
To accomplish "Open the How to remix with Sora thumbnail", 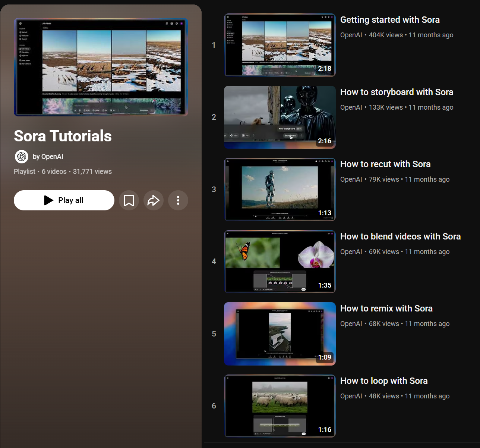I will tap(280, 334).
